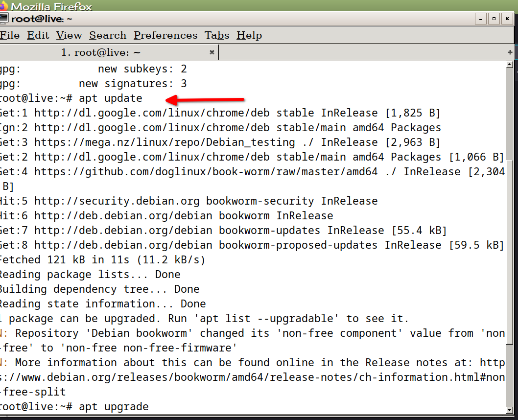
Task: Click the terminal window icon in title bar
Action: (x=3, y=19)
